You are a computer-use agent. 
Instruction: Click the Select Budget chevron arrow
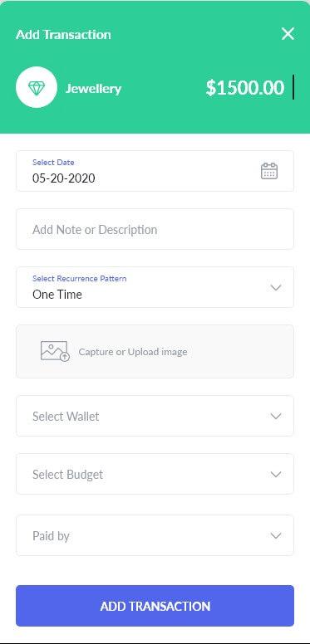coord(276,475)
